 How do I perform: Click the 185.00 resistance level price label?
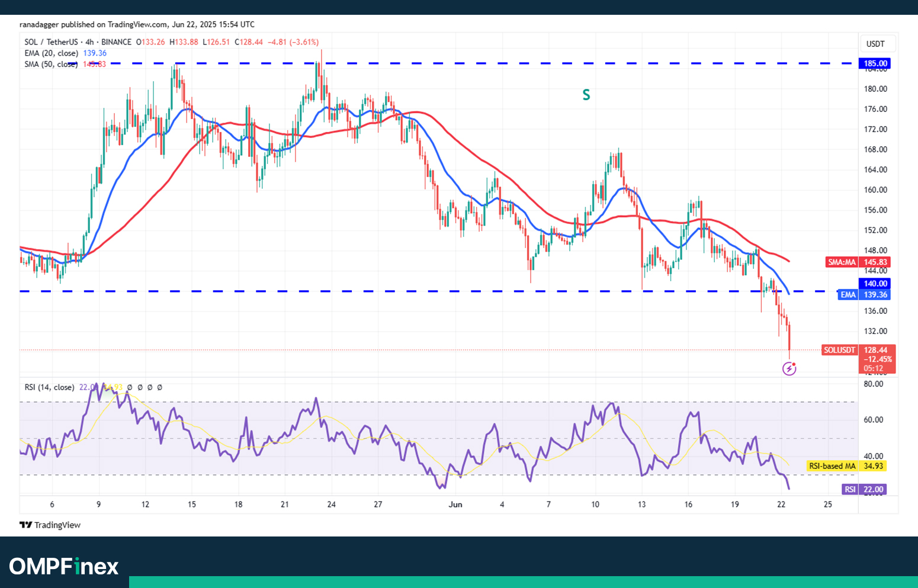click(875, 63)
